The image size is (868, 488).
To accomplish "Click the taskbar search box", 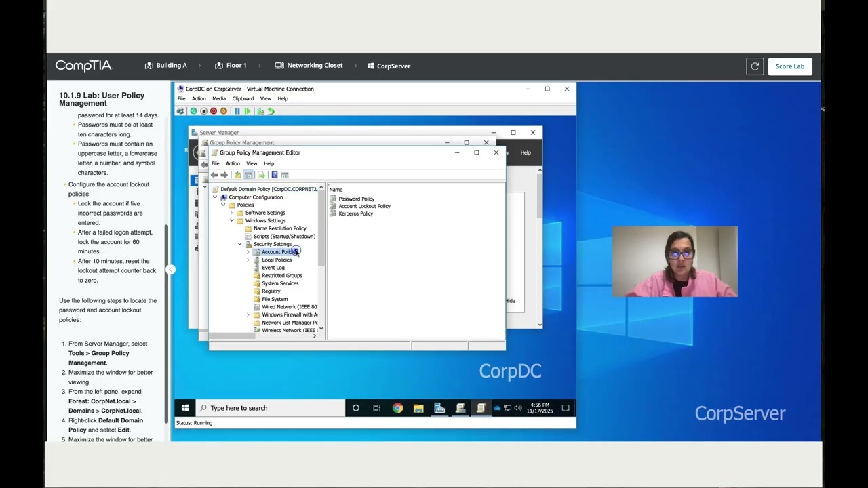I will coord(271,408).
